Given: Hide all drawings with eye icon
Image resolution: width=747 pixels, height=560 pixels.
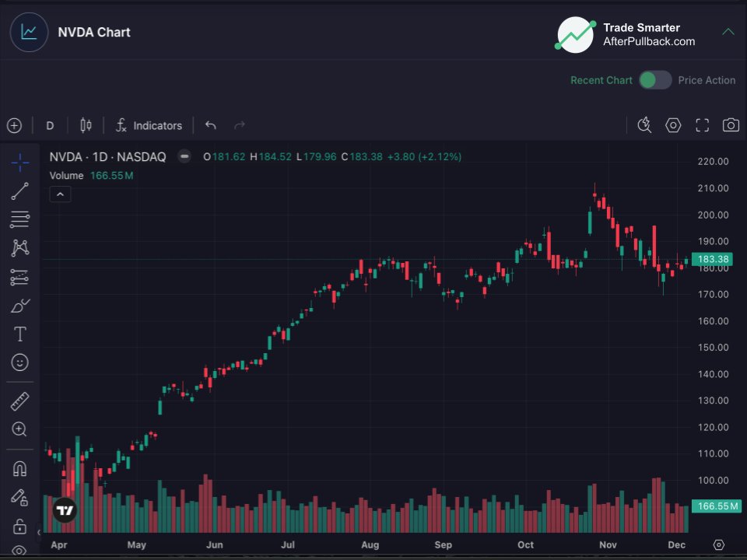Looking at the screenshot, I should pyautogui.click(x=20, y=551).
